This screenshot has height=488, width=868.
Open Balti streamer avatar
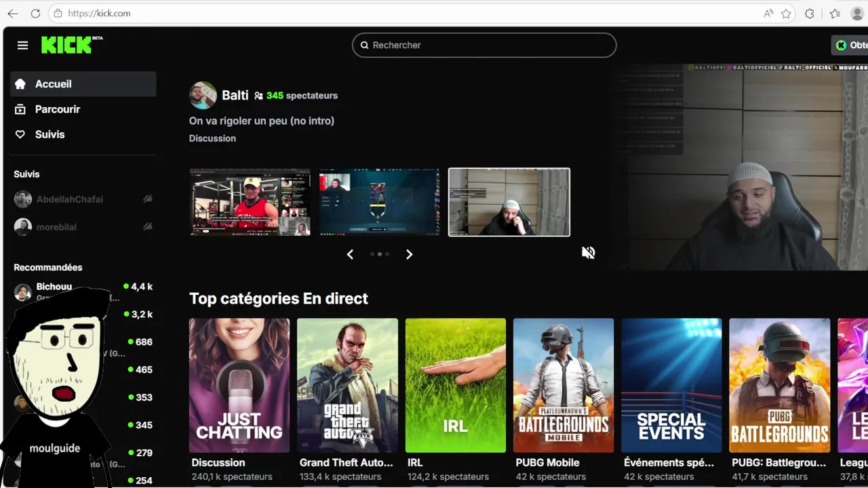coord(203,96)
